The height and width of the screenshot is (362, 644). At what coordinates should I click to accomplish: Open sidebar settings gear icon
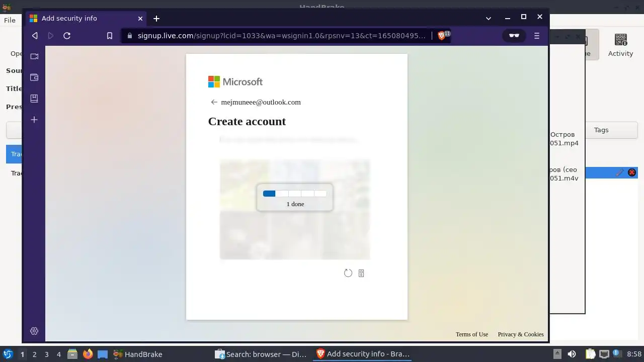(x=34, y=331)
